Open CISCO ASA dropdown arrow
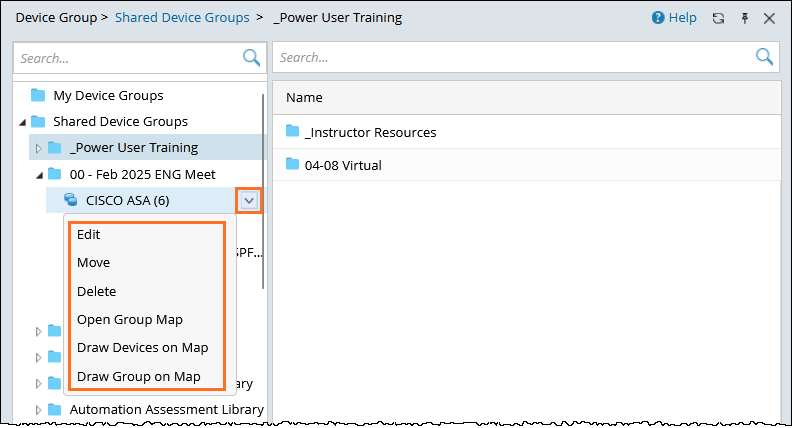Screen dimensions: 792x428 [249, 200]
